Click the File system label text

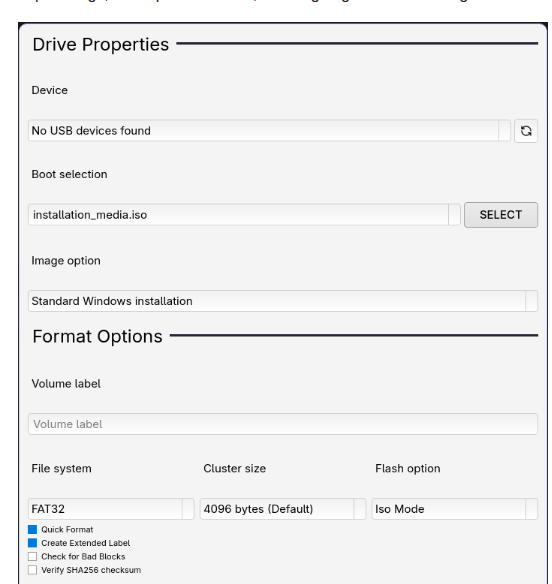[x=61, y=469]
